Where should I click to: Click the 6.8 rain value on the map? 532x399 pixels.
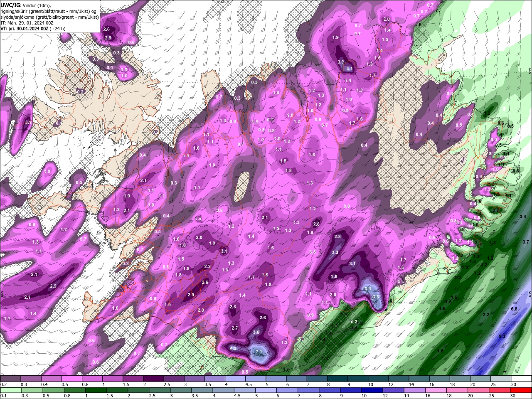click(x=514, y=309)
